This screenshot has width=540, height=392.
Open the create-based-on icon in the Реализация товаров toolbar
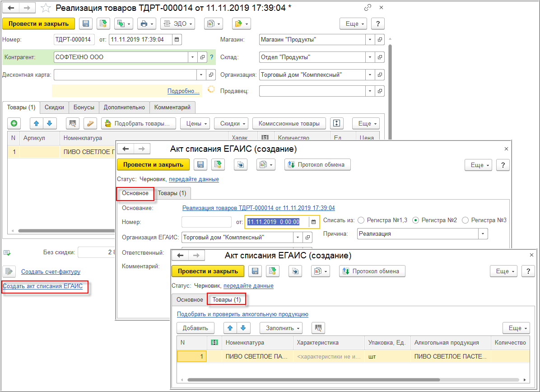point(124,24)
